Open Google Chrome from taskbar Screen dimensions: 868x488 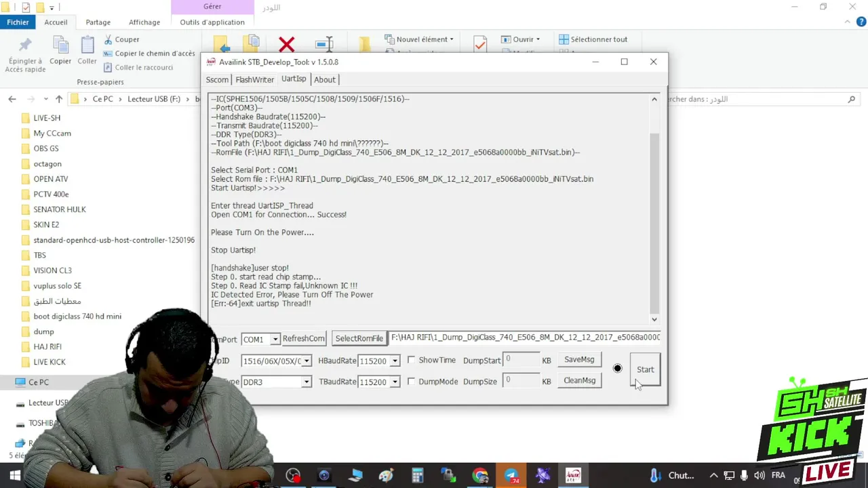[480, 475]
